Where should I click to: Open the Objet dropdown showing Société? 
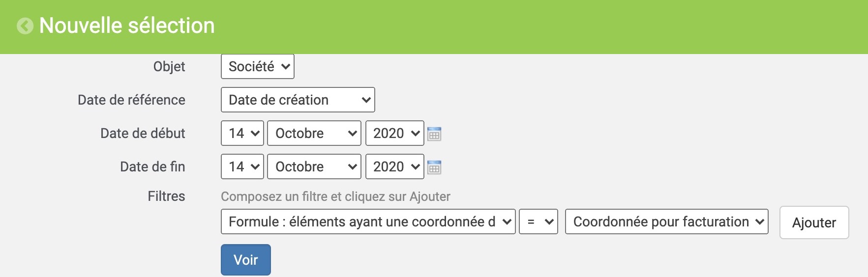point(258,66)
